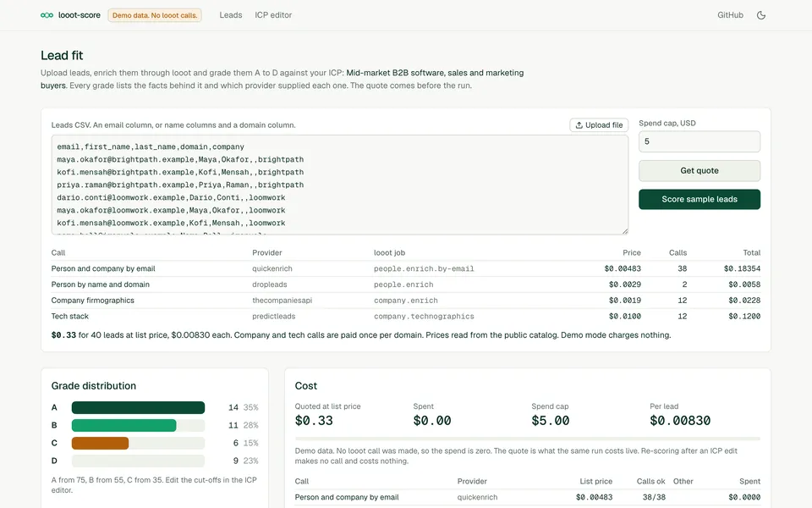Click inside the leads CSV textarea

tap(339, 185)
